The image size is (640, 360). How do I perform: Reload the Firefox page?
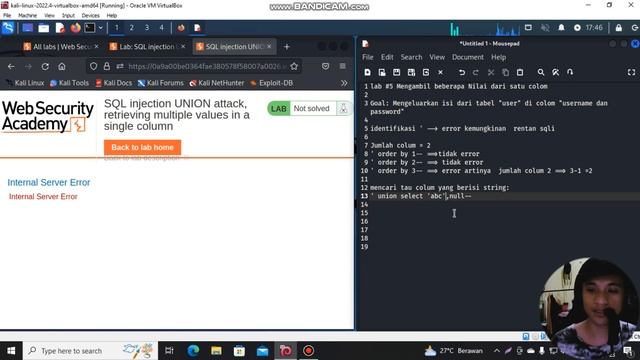45,66
